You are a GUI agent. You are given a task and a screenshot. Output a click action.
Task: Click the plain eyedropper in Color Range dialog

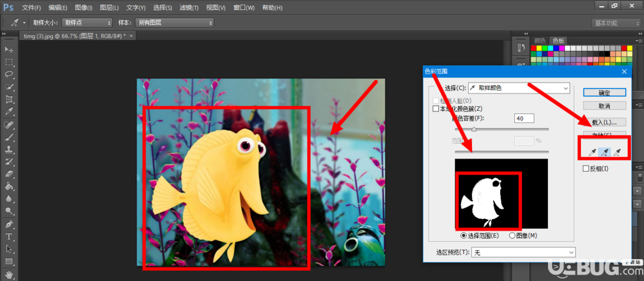[x=592, y=153]
